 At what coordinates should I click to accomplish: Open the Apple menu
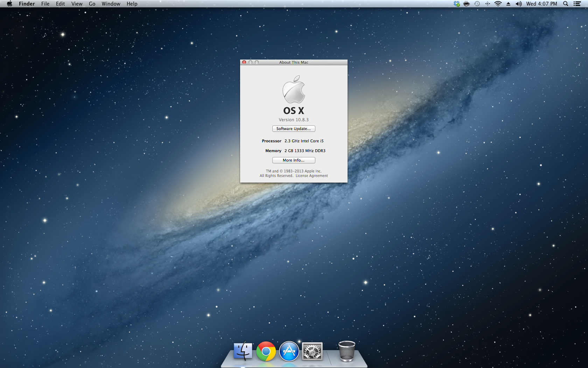coord(9,4)
